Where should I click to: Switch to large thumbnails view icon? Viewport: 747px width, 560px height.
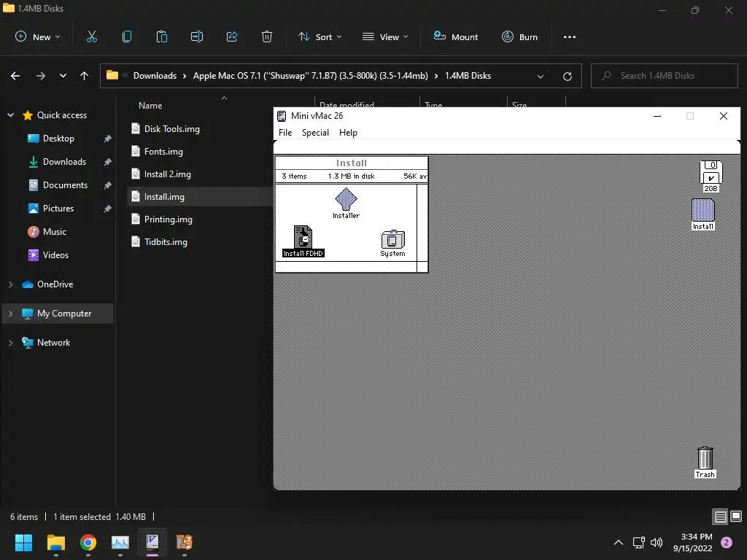[x=736, y=517]
